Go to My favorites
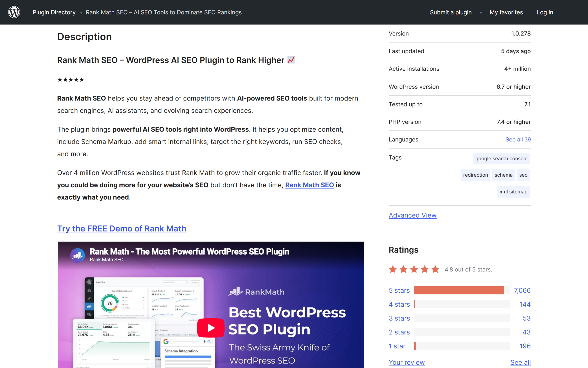The image size is (588, 368). (x=506, y=12)
